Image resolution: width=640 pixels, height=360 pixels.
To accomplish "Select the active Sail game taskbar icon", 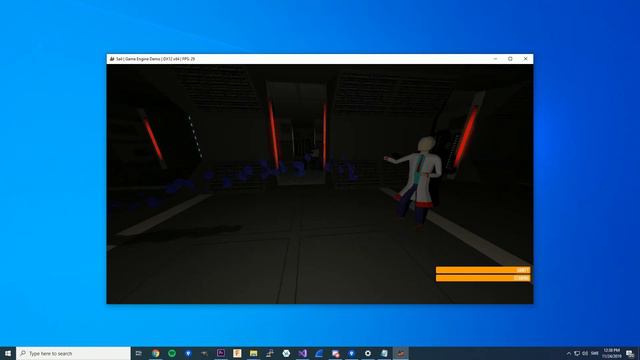I will click(x=400, y=353).
